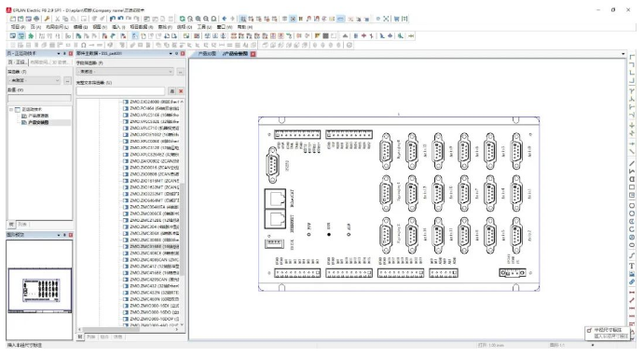Open the parts field filter dropdown
Screen dimensions: 644x357
tap(125, 72)
